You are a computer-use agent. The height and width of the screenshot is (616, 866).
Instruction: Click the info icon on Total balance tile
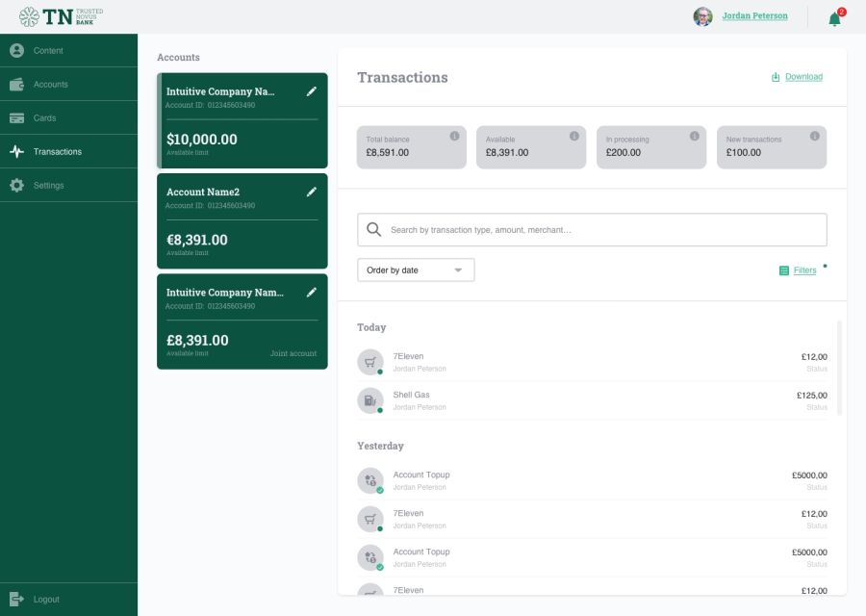click(x=454, y=137)
